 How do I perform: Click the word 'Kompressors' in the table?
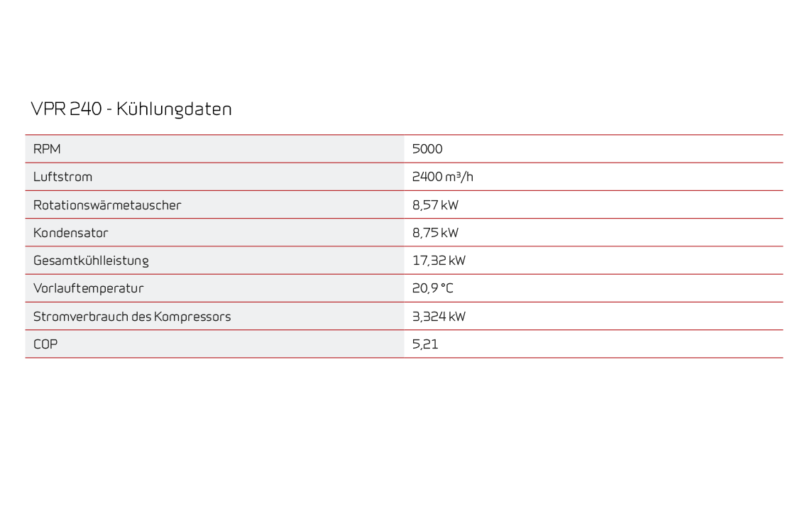(192, 317)
